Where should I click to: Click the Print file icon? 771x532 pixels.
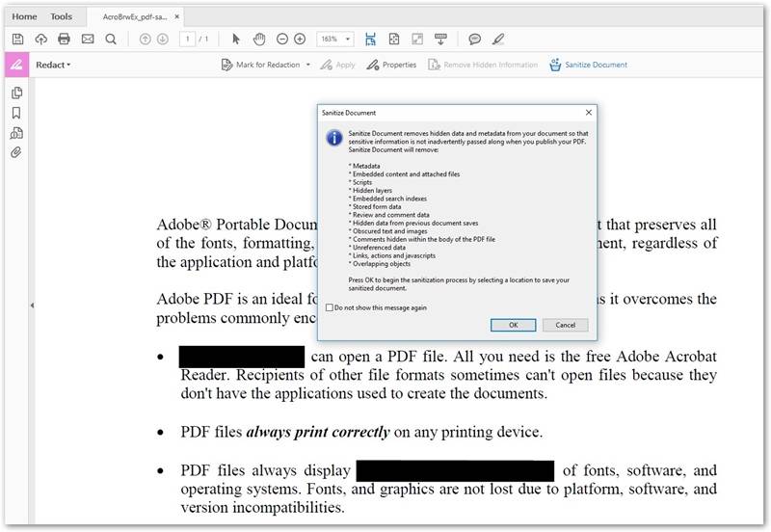point(65,40)
